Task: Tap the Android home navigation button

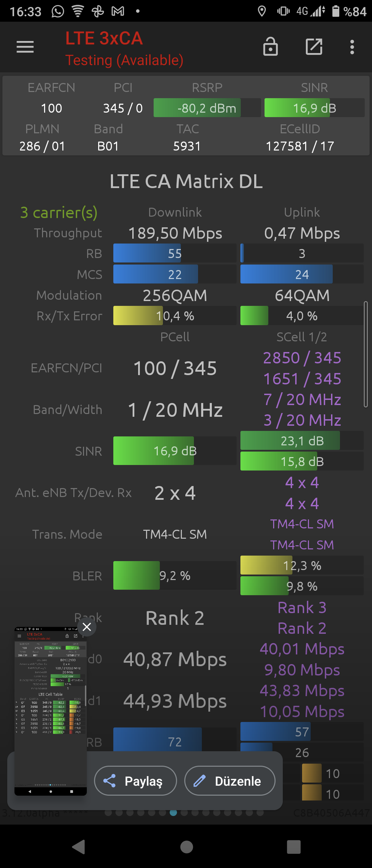Action: coord(186,847)
